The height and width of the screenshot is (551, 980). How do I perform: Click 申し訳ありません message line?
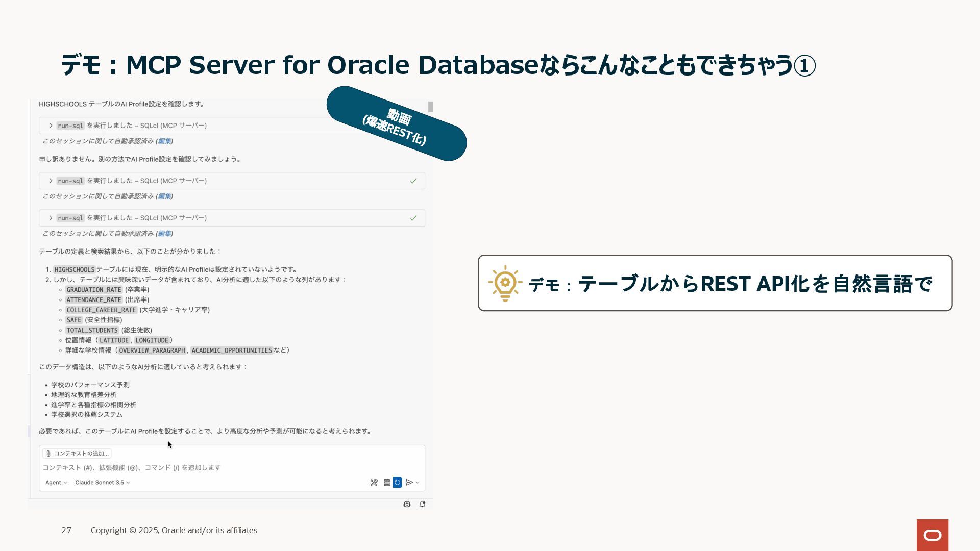click(x=140, y=159)
